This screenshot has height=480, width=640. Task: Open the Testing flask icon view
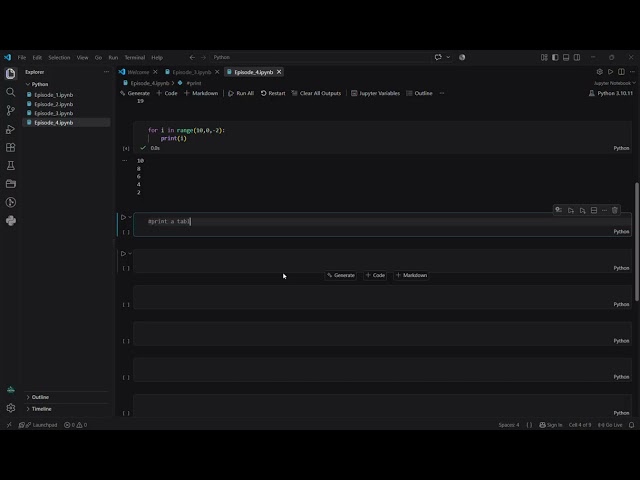click(11, 166)
